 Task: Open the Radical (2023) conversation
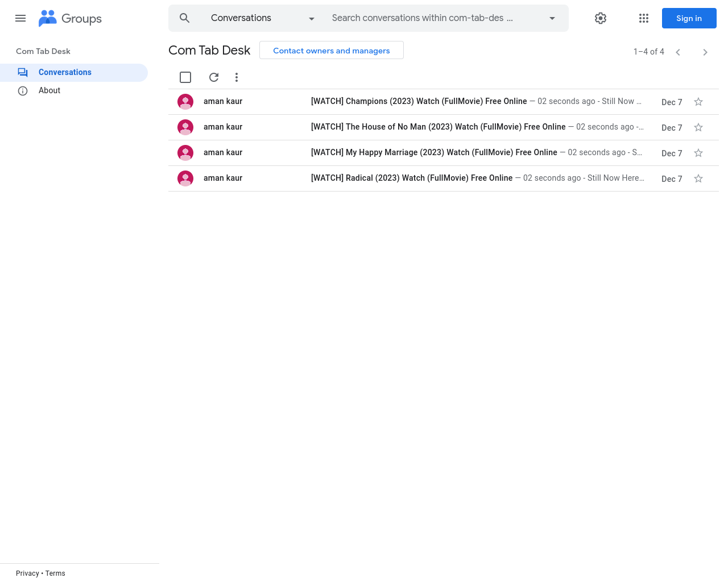point(444,178)
